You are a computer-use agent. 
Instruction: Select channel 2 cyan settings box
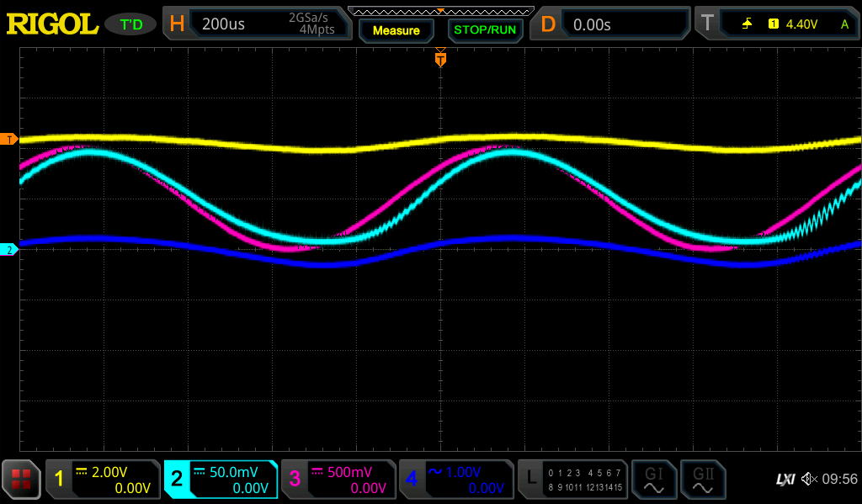point(221,480)
